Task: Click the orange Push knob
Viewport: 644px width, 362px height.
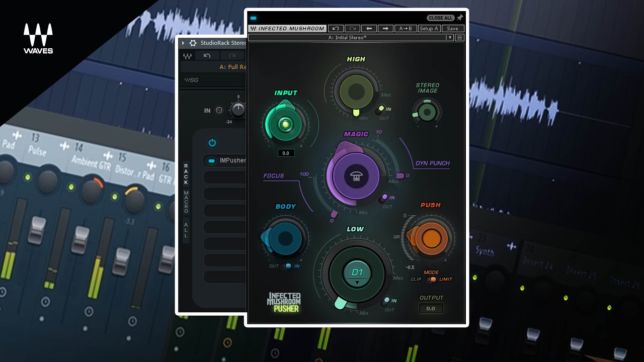Action: (431, 239)
